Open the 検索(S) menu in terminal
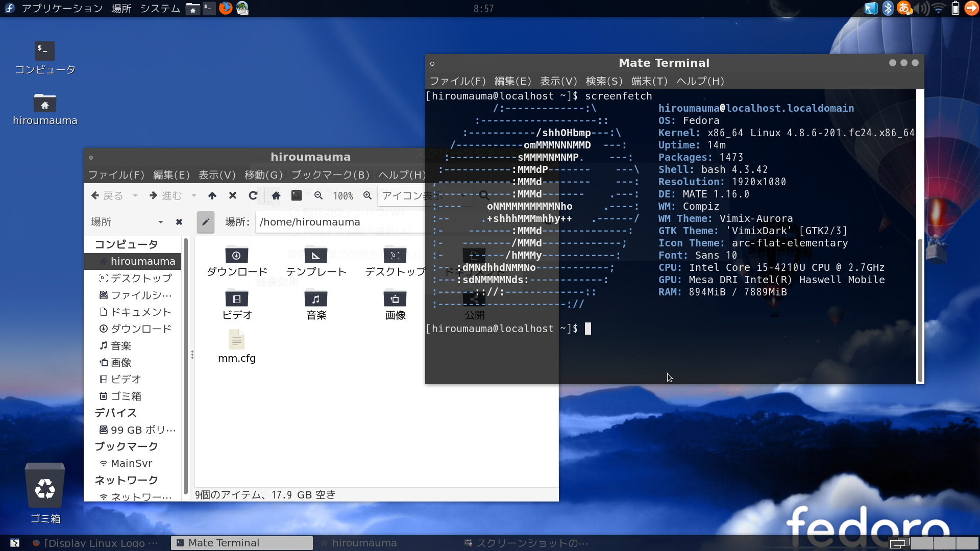Image resolution: width=980 pixels, height=551 pixels. [604, 81]
